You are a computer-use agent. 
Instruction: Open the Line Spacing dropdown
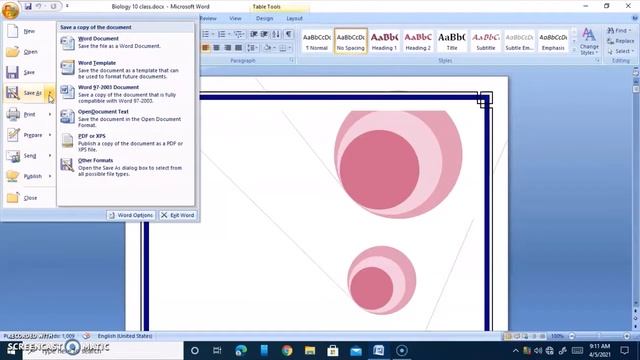tap(253, 48)
